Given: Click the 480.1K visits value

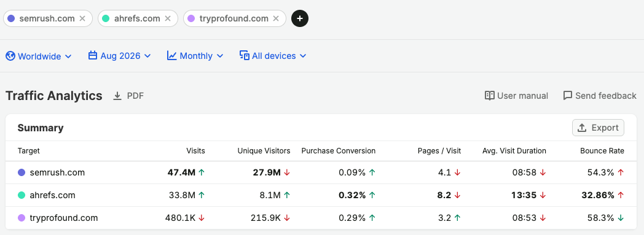Looking at the screenshot, I should [180, 218].
